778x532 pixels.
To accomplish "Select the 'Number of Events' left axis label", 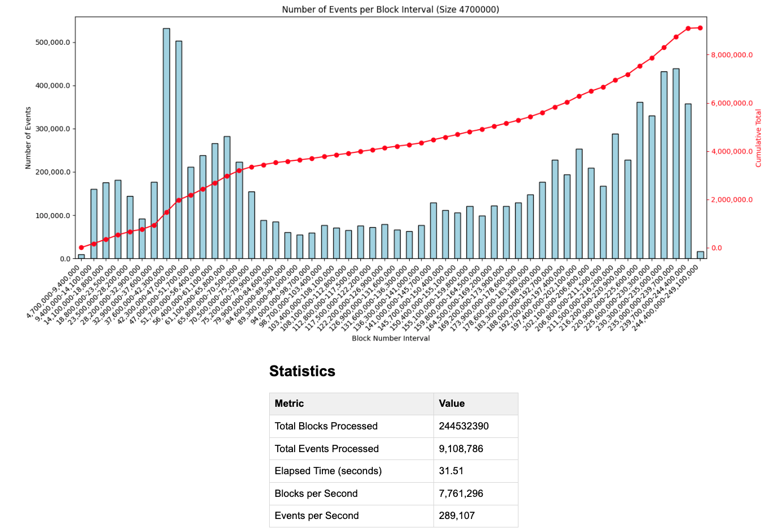I will click(x=28, y=138).
